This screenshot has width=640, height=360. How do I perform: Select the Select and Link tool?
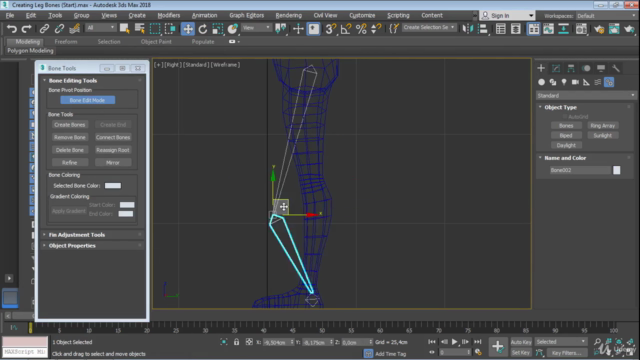[44, 29]
